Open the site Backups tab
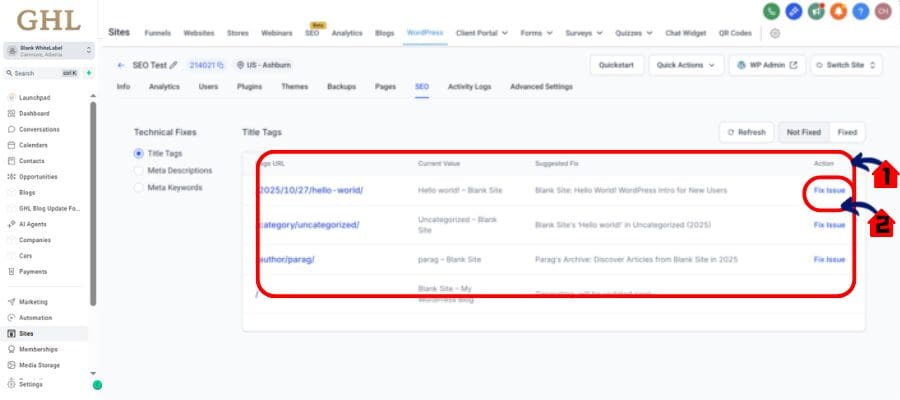Image resolution: width=900 pixels, height=400 pixels. coord(342,87)
